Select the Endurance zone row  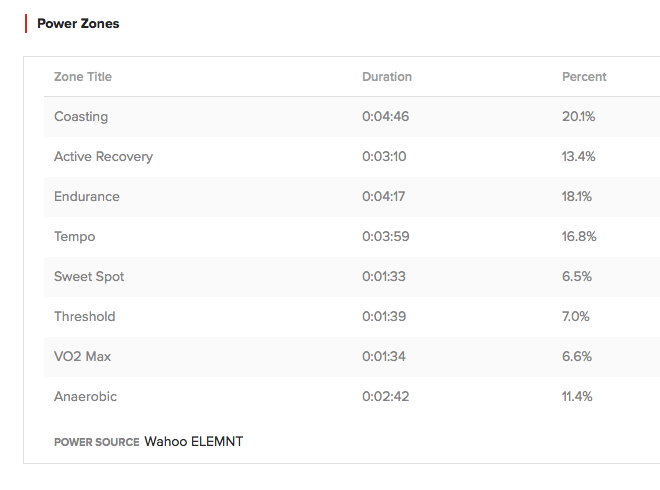coord(87,197)
